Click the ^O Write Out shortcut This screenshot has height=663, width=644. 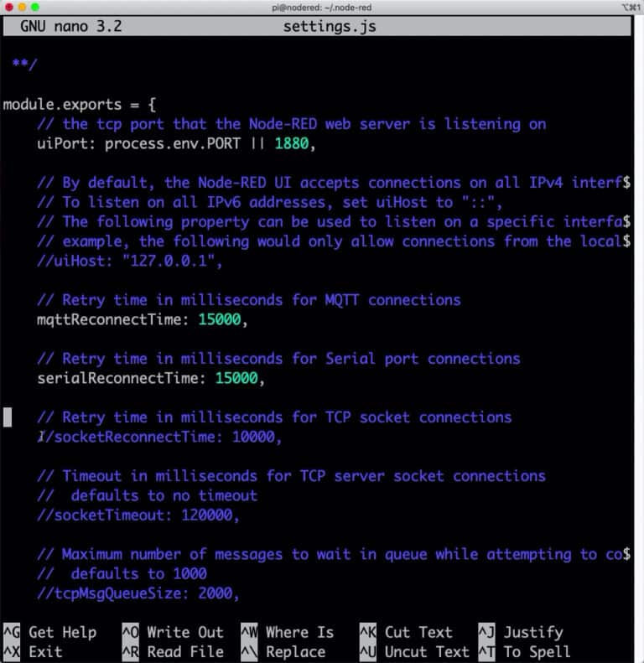tap(173, 633)
